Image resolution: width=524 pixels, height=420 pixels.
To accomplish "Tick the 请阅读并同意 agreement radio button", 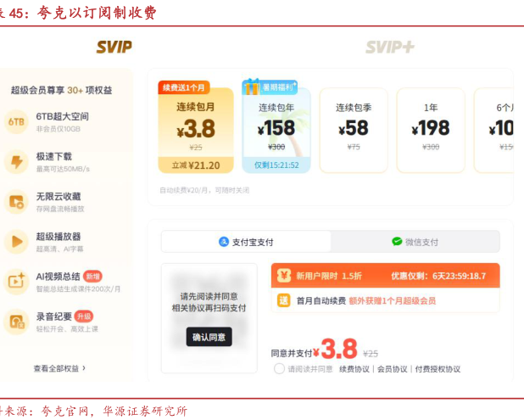I will click(x=279, y=369).
